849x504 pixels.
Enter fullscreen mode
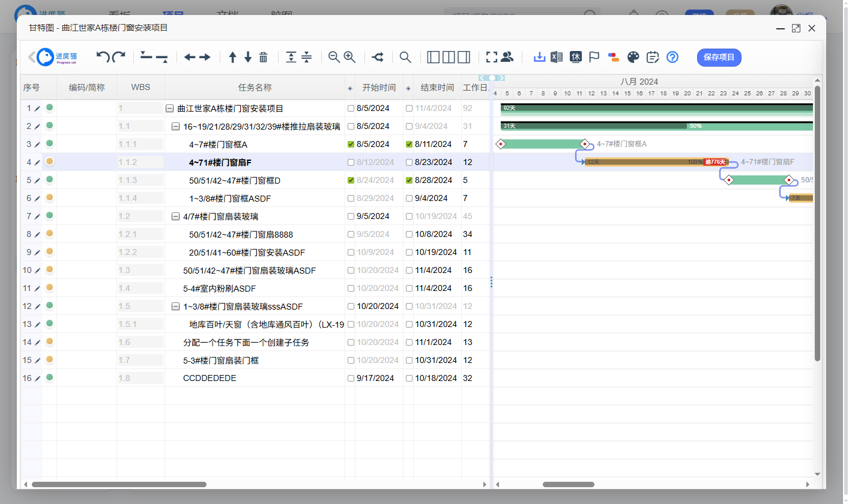(492, 57)
